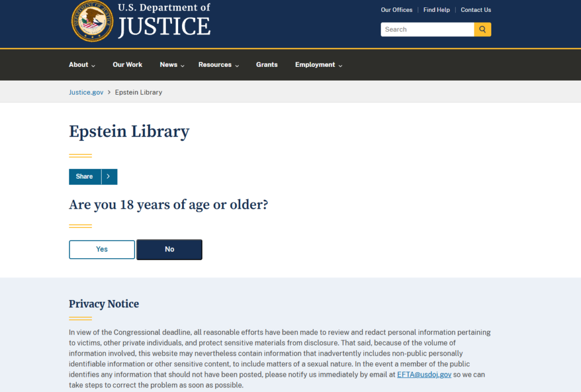Image resolution: width=581 pixels, height=392 pixels.
Task: Click the Share button
Action: (84, 176)
